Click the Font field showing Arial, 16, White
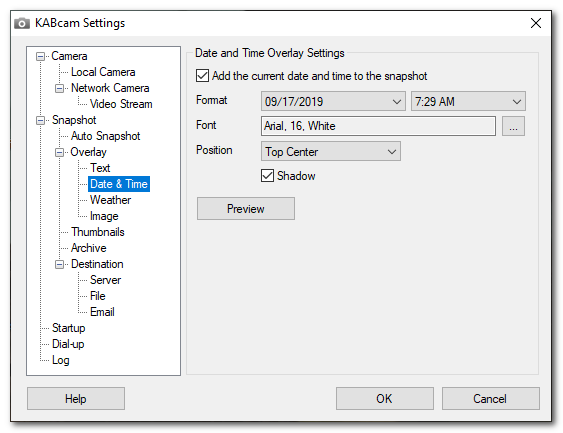Image resolution: width=563 pixels, height=433 pixels. point(378,126)
